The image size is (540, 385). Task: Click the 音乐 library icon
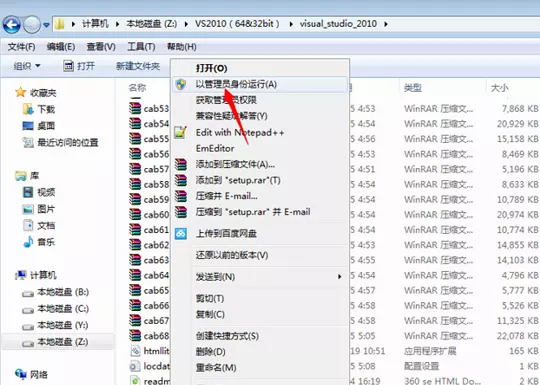coord(28,242)
